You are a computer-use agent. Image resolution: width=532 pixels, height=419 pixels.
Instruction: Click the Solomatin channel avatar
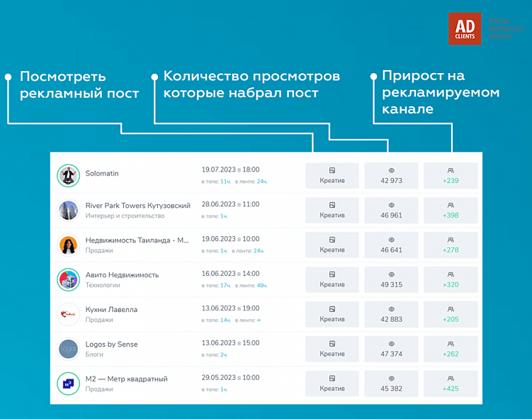pos(68,176)
